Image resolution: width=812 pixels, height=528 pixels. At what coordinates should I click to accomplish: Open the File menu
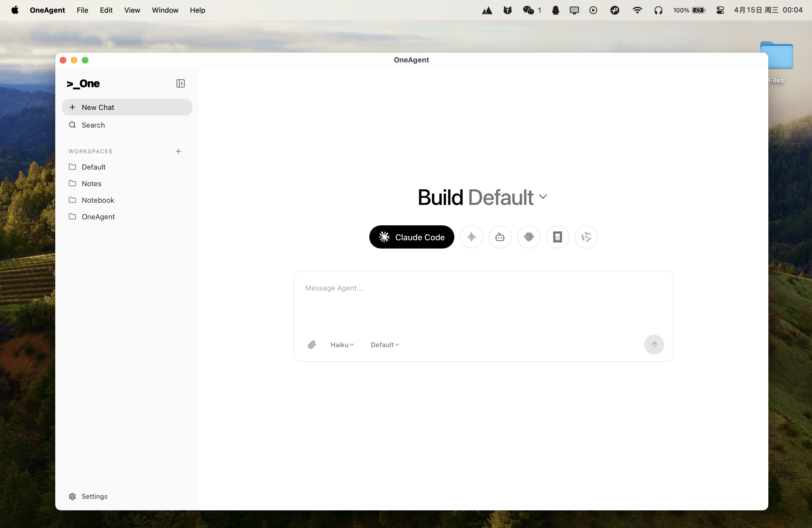coord(82,10)
